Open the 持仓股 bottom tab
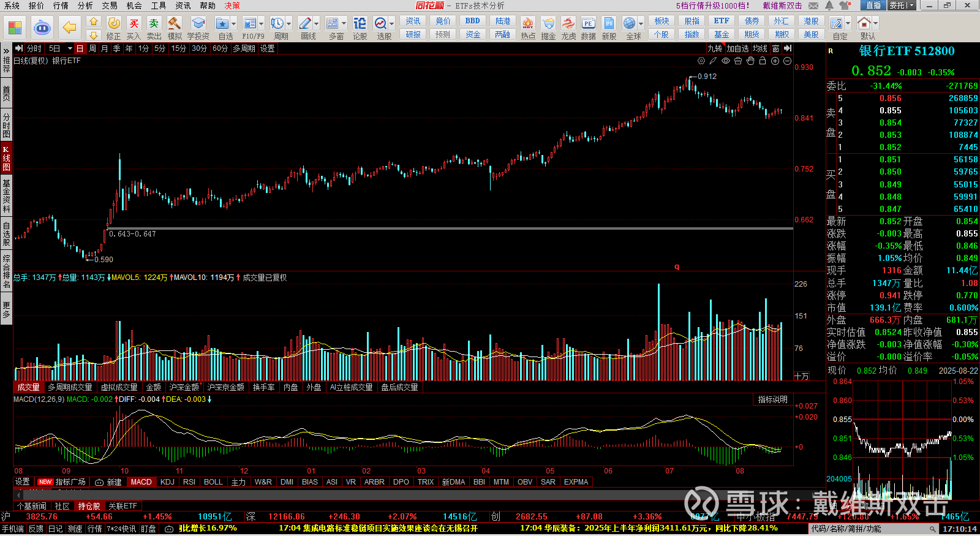 (89, 506)
